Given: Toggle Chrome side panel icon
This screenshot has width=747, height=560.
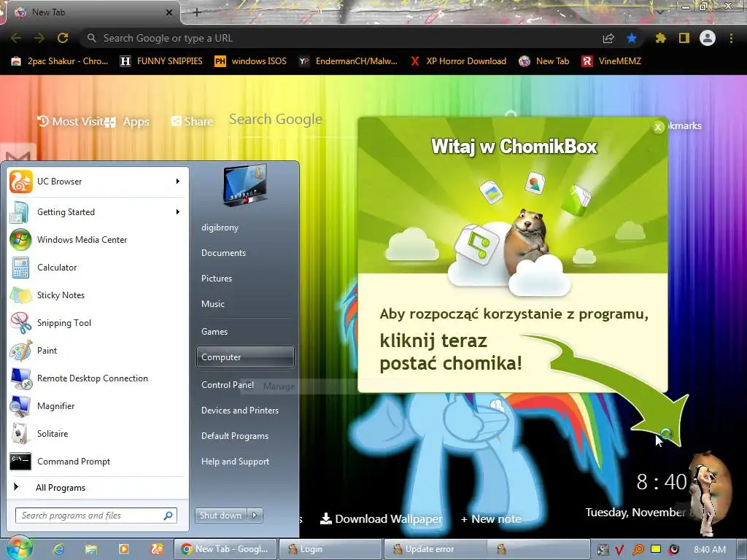Looking at the screenshot, I should point(684,38).
